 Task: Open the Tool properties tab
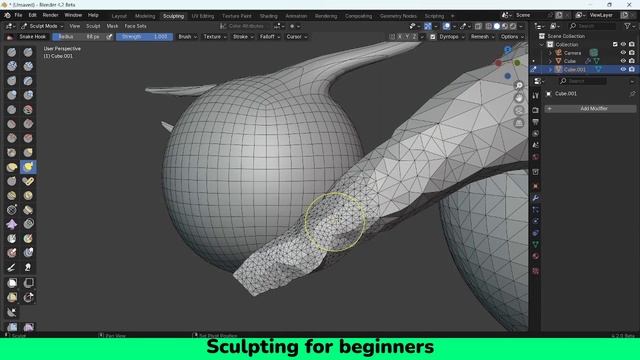(x=536, y=95)
